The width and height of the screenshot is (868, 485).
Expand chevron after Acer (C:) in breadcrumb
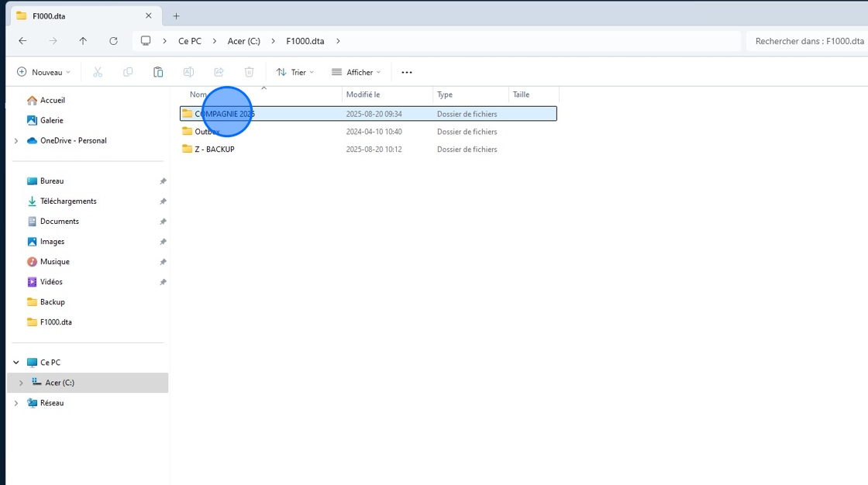274,41
